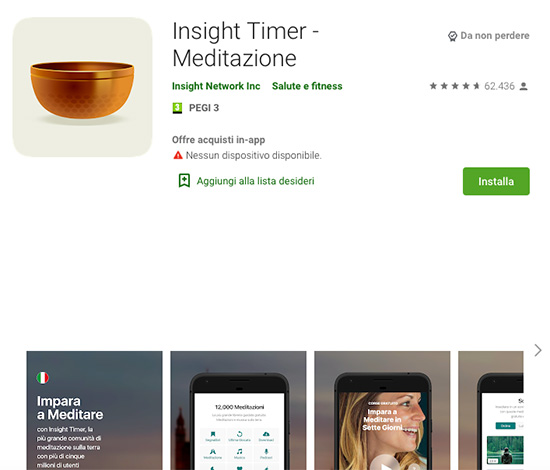
Task: Add app via Aggiungi alla lista desideri
Action: (x=255, y=181)
